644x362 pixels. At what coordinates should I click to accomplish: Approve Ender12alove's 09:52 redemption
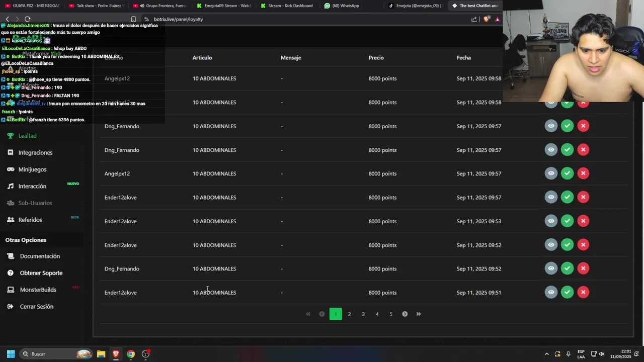coord(567,245)
